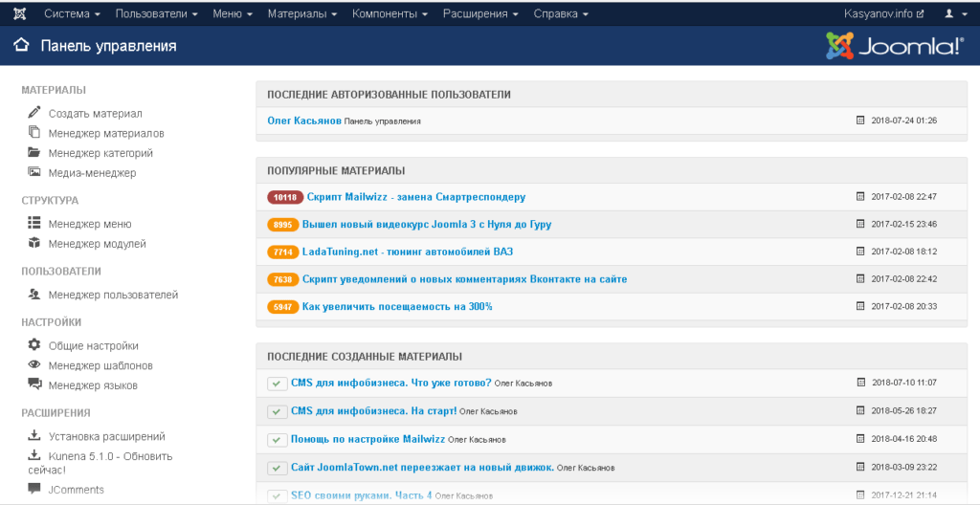Screen dimensions: 980x505
Task: Open Общие настройки in sidebar
Action: [94, 345]
